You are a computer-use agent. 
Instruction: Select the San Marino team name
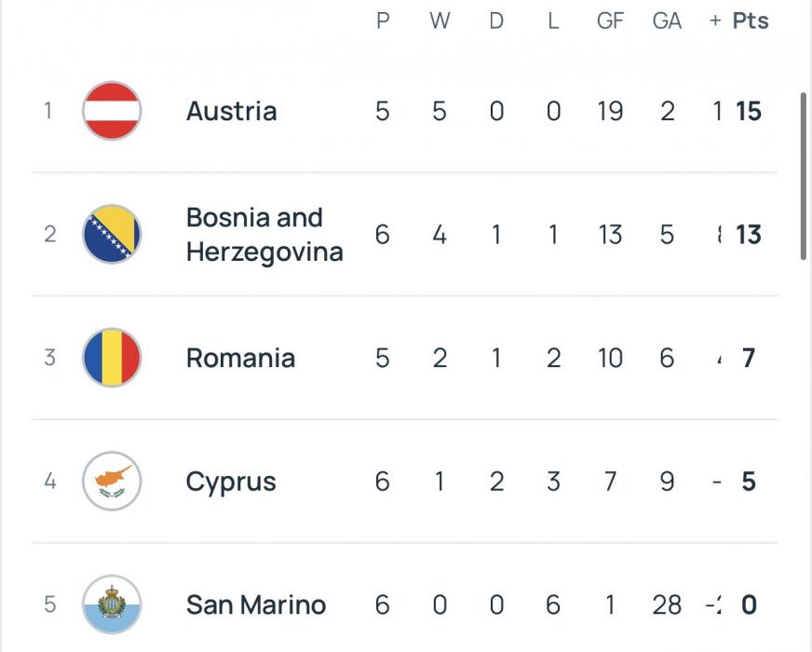point(256,604)
